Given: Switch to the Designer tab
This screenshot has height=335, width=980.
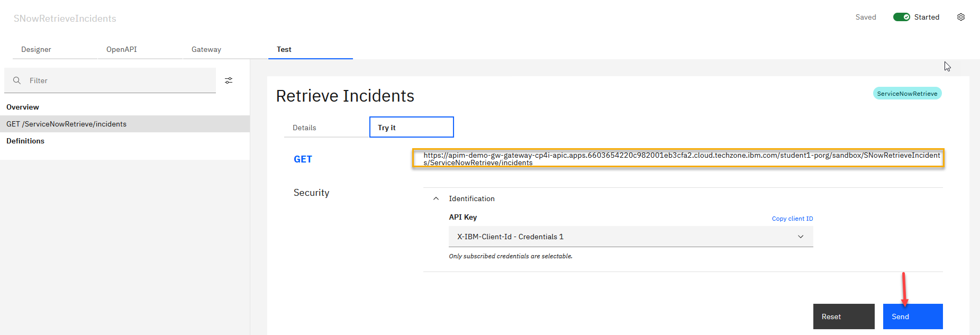Looking at the screenshot, I should [36, 49].
